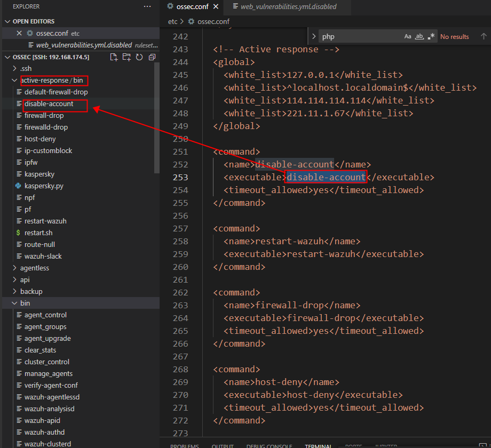Open the wazuh-analysisd file
Viewport: 491px width, 448px height.
click(x=81, y=409)
